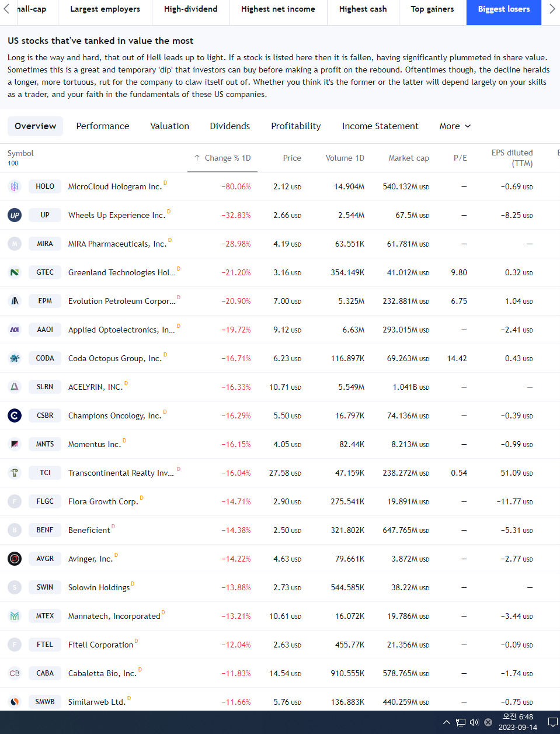560x734 pixels.
Task: Select the Largest employers tab
Action: click(105, 9)
